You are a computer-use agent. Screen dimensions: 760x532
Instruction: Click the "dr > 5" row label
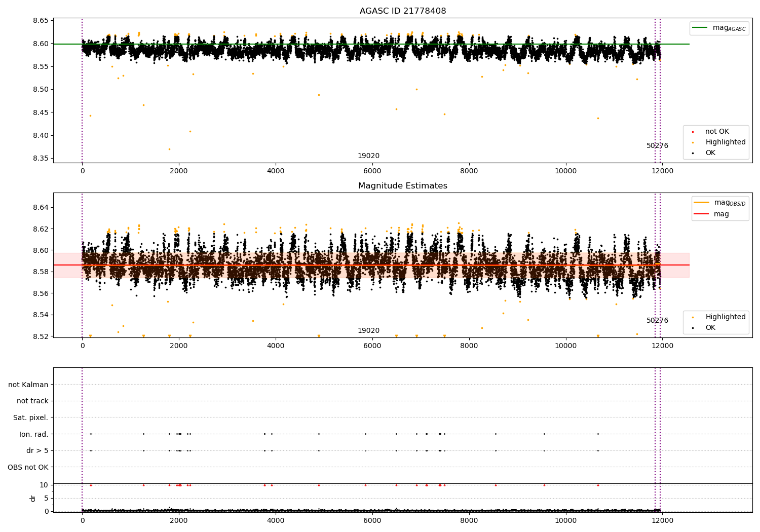point(37,451)
